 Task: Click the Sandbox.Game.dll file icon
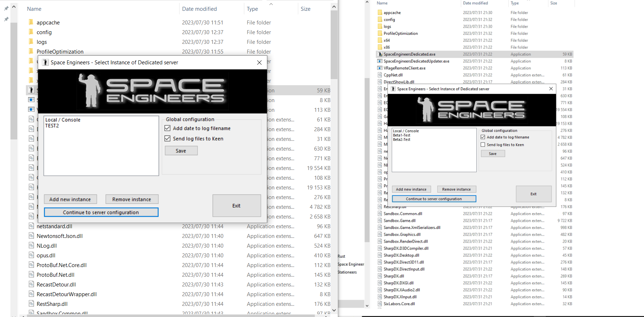[x=380, y=221]
